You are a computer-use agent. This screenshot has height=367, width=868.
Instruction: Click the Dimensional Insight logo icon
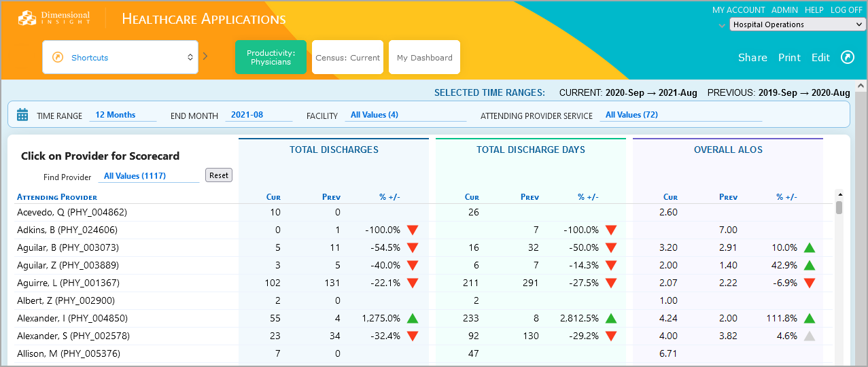(x=27, y=18)
